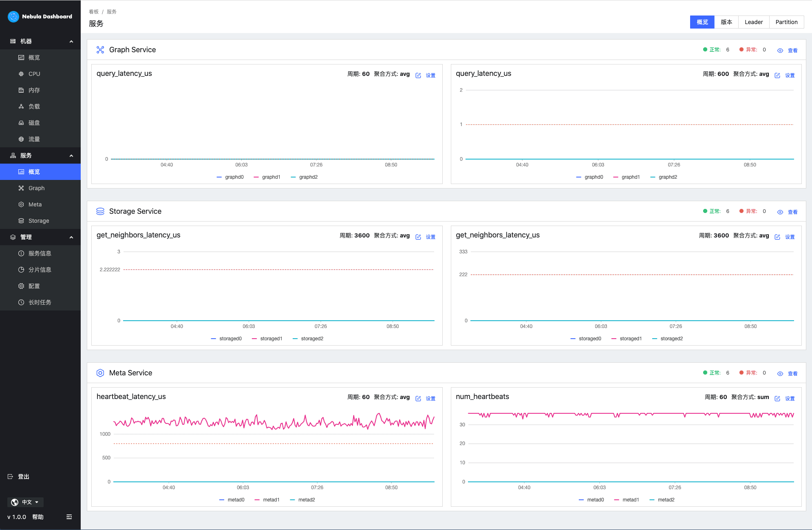812x530 pixels.
Task: Collapse the 机器 sidebar section
Action: [71, 41]
